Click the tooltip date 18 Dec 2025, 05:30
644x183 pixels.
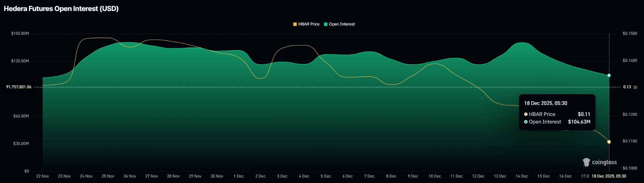(545, 103)
